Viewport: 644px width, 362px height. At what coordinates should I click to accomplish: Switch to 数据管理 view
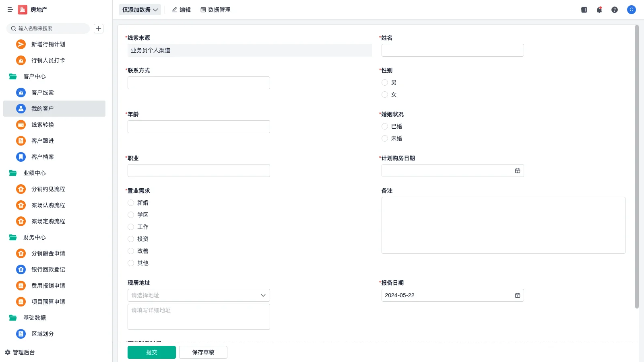215,10
